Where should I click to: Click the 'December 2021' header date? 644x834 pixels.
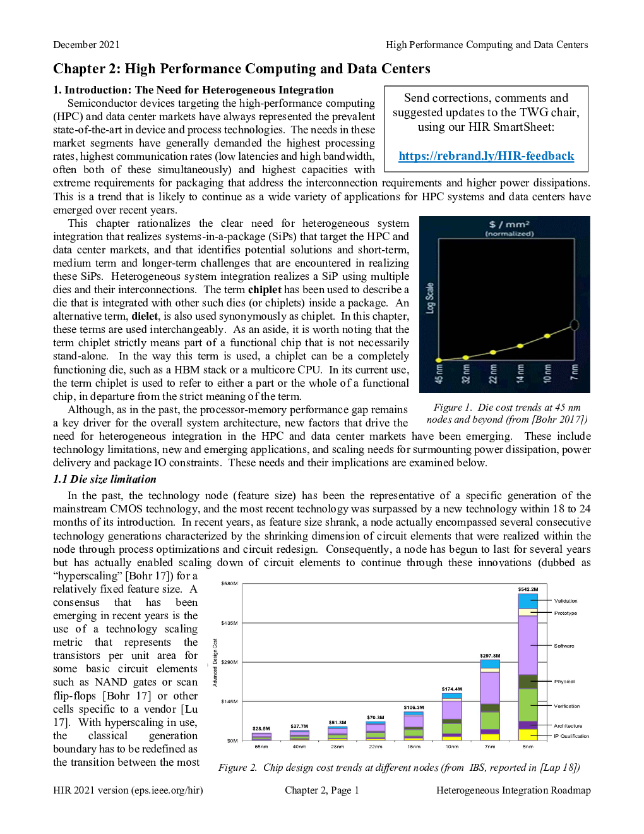pos(86,45)
